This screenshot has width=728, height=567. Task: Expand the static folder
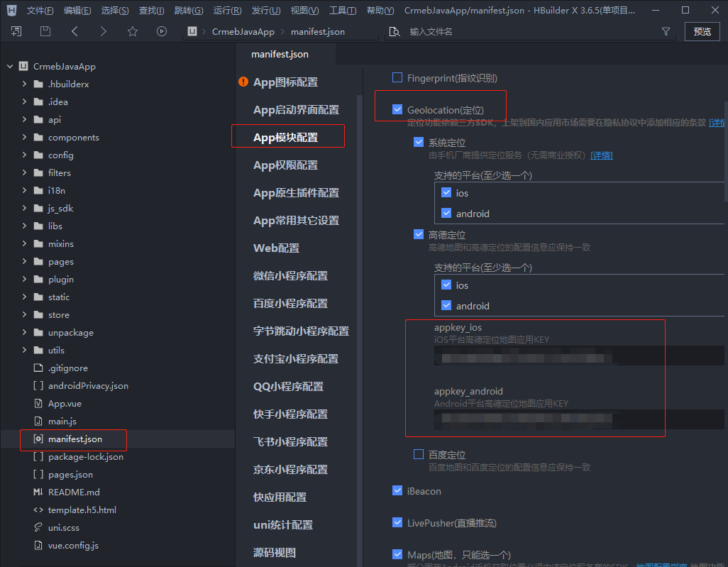[25, 297]
